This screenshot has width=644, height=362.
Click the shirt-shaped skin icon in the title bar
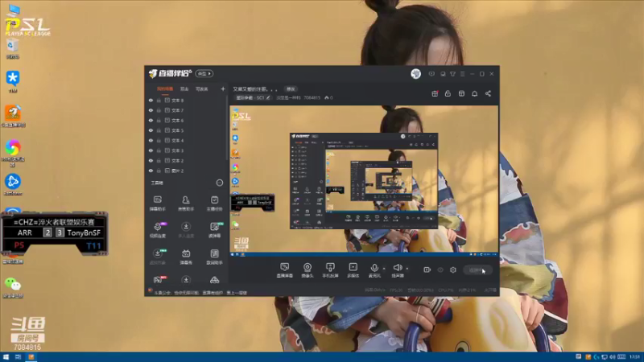click(x=452, y=74)
